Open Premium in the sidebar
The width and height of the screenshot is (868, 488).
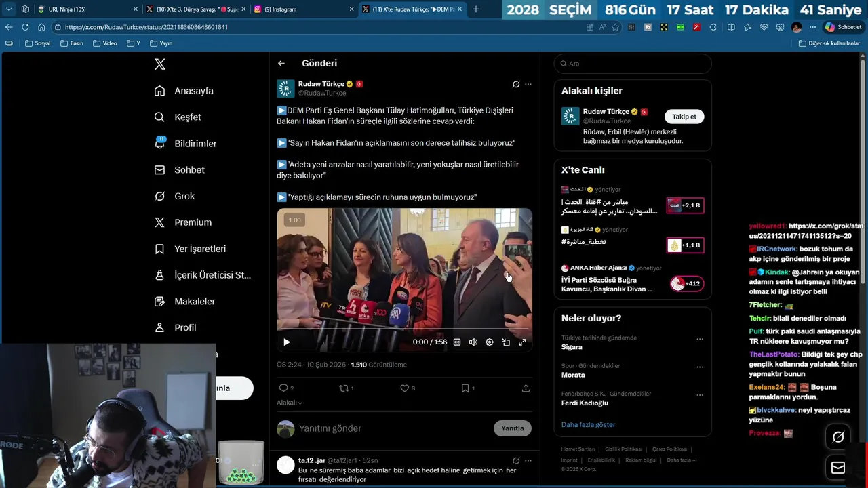182,222
